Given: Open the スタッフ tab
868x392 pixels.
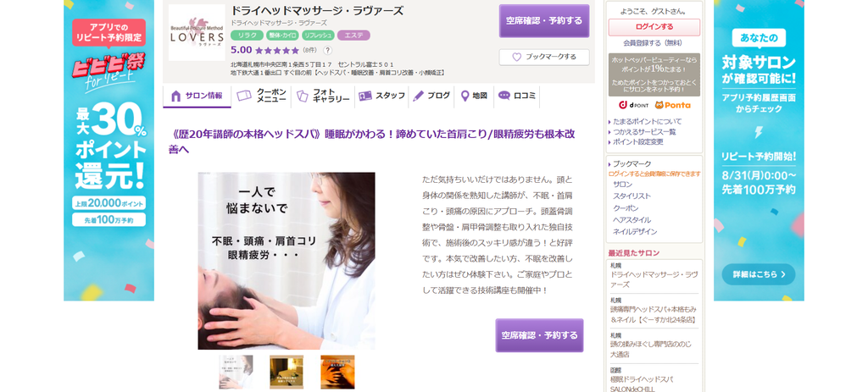Looking at the screenshot, I should [381, 97].
